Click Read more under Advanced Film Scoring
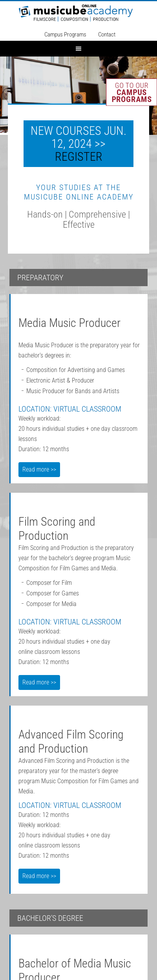 click(x=39, y=876)
